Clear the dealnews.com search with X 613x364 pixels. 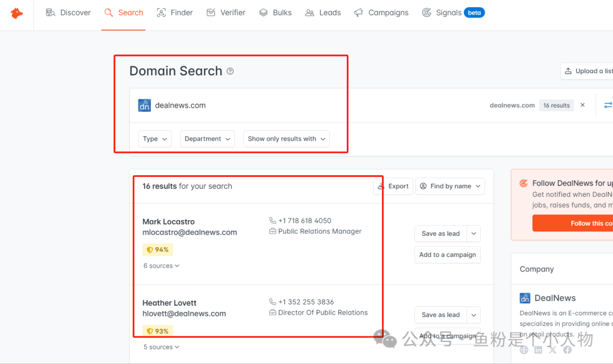click(582, 105)
